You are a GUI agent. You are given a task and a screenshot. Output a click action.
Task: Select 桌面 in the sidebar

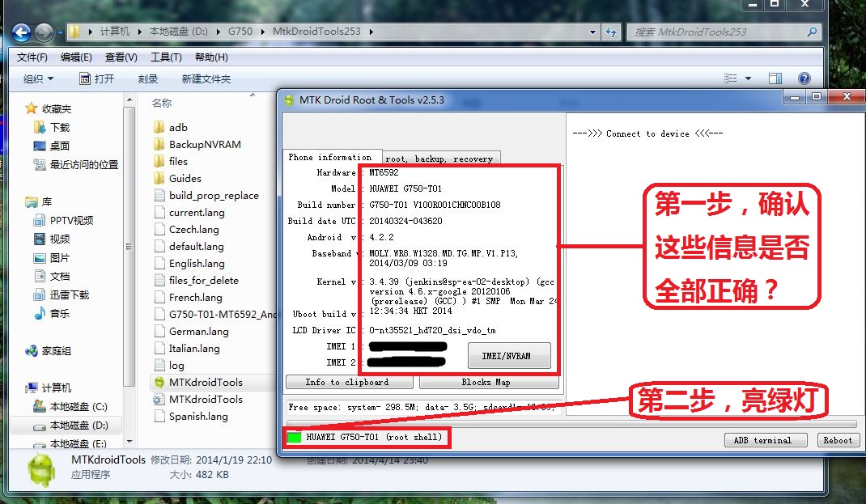(52, 146)
